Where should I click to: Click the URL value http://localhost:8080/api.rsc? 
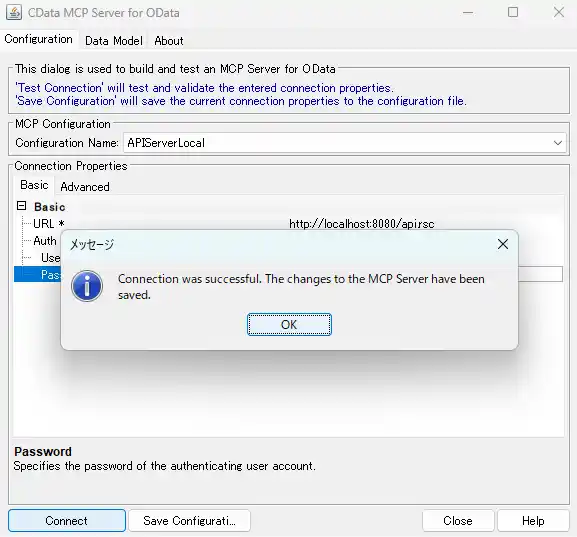(362, 224)
